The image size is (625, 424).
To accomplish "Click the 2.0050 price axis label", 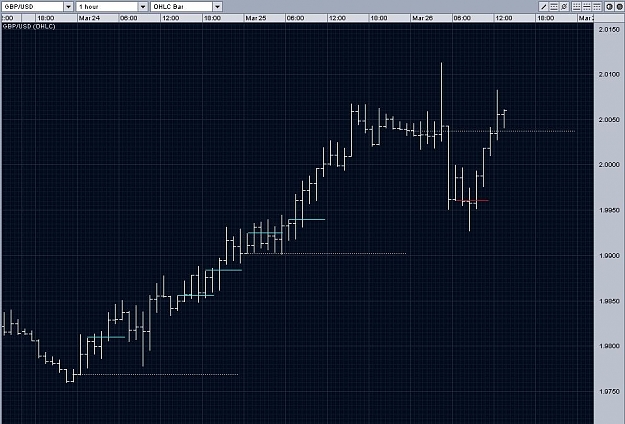I will [609, 120].
